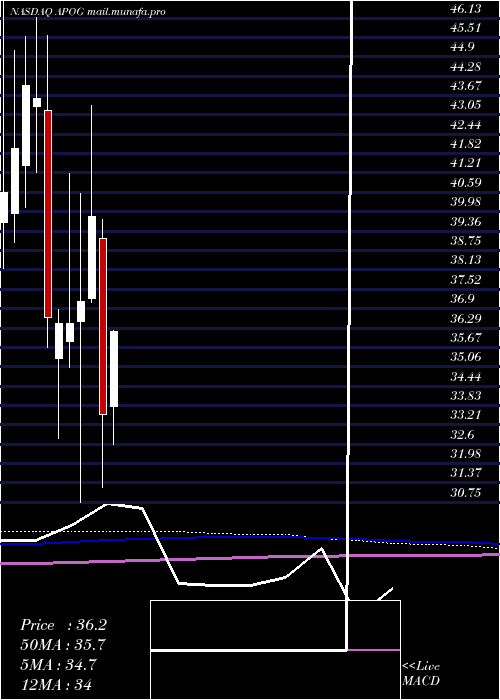Image resolution: width=500 pixels, height=700 pixels.
Task: Click the 30.75 price axis label
Action: 466,493
